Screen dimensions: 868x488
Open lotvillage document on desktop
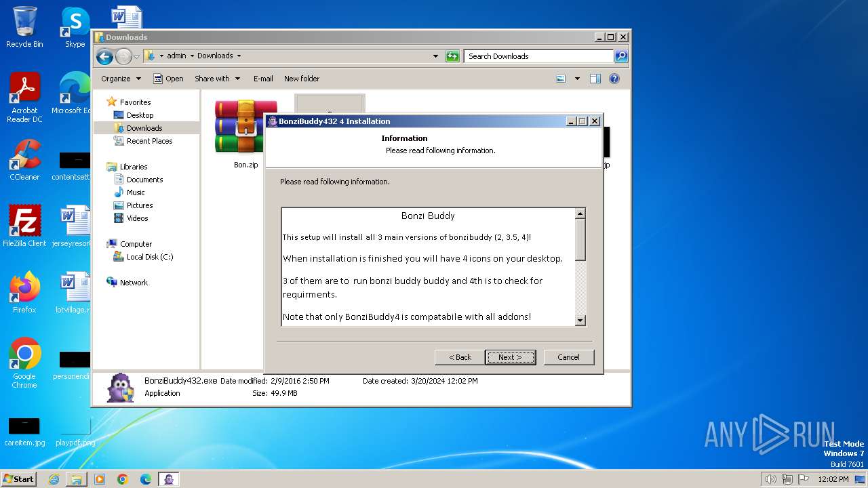[73, 293]
